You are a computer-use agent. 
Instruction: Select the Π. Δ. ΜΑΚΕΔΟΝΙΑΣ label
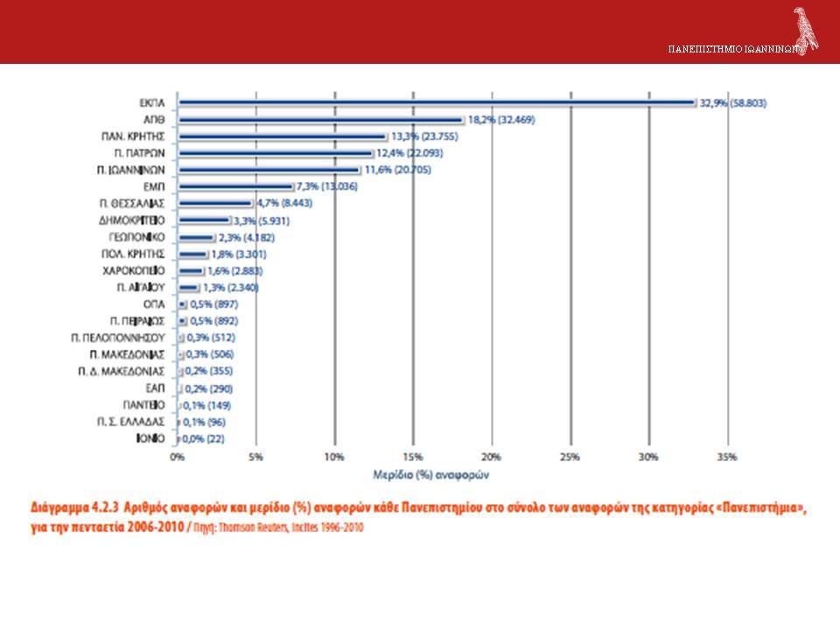pos(121,371)
